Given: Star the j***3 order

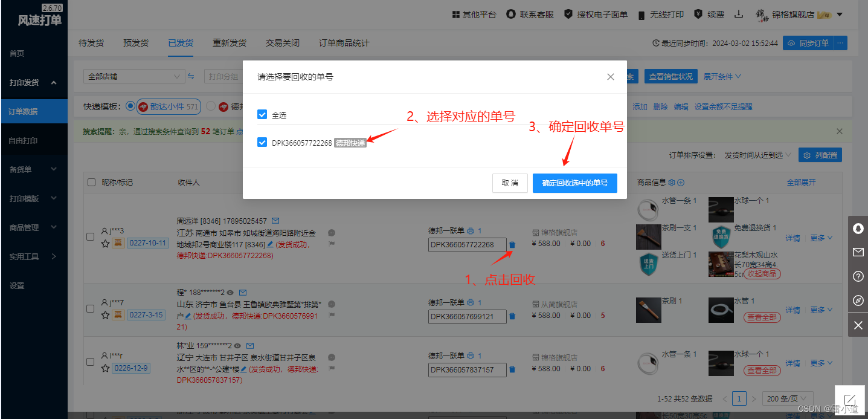Looking at the screenshot, I should [x=105, y=243].
